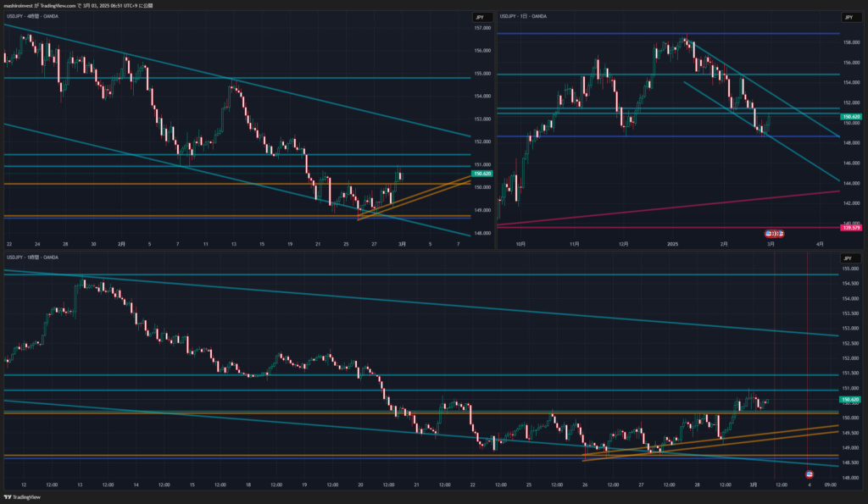Click the '09:00' time label on 1-hour chart

(x=831, y=485)
